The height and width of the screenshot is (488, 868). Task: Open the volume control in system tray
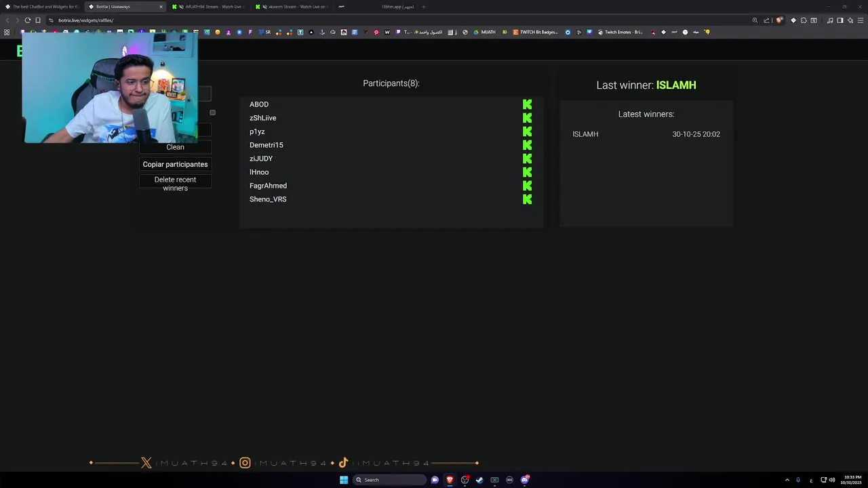pyautogui.click(x=832, y=480)
